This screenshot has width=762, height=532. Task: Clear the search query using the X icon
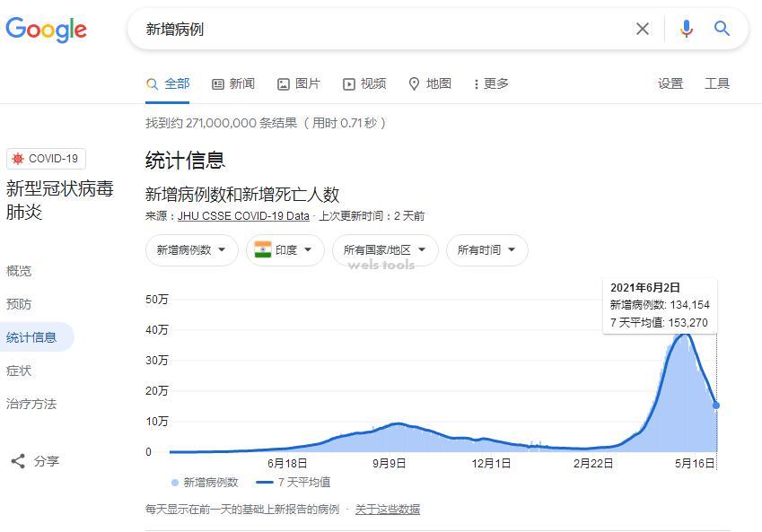tap(643, 29)
